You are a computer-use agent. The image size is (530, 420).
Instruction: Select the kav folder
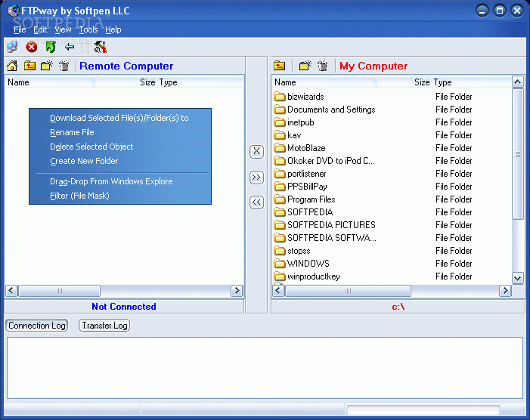[287, 135]
